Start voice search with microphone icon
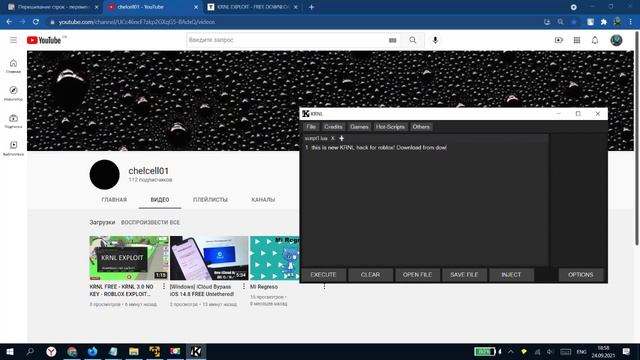The image size is (640, 360). point(435,40)
